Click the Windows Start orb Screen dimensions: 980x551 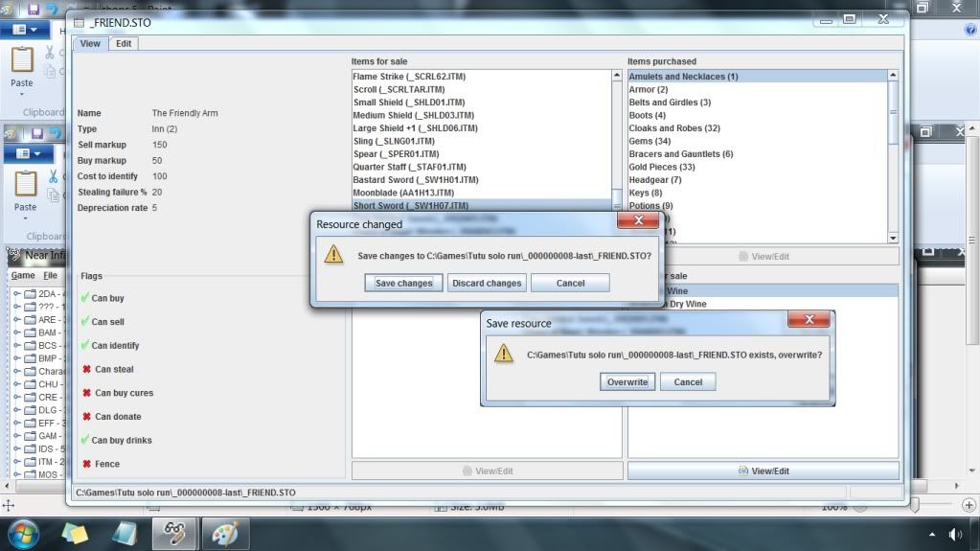23,532
